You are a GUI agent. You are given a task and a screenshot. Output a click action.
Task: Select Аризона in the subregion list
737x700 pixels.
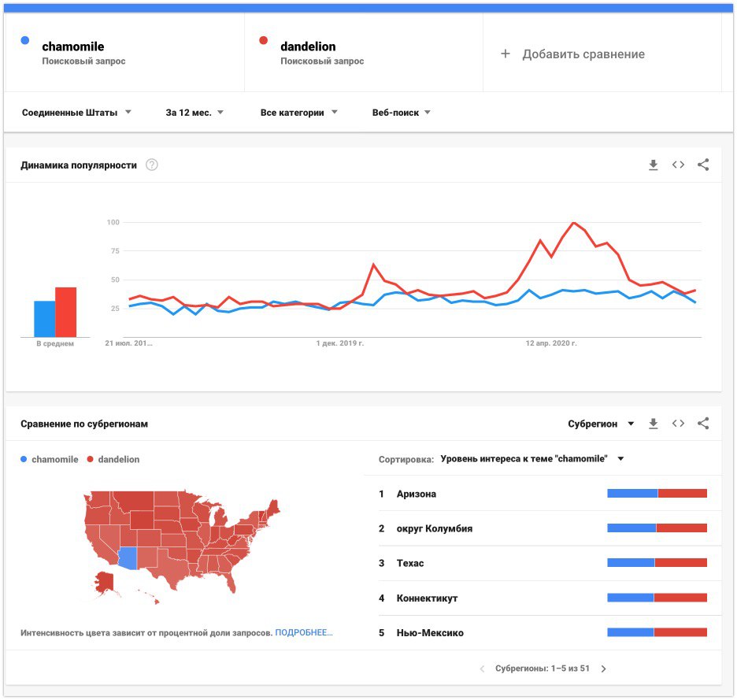416,494
